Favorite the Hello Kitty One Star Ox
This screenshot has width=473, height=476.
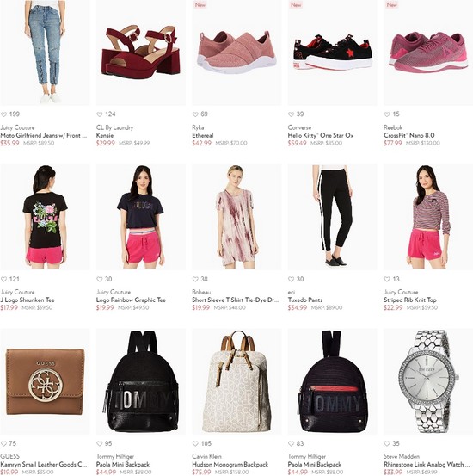(x=291, y=114)
